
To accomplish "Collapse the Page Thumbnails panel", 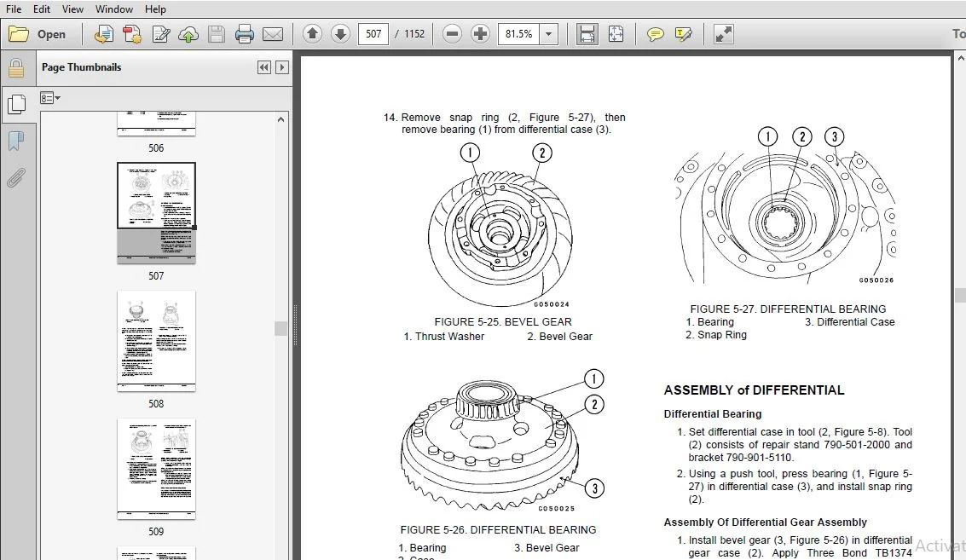I will point(263,67).
